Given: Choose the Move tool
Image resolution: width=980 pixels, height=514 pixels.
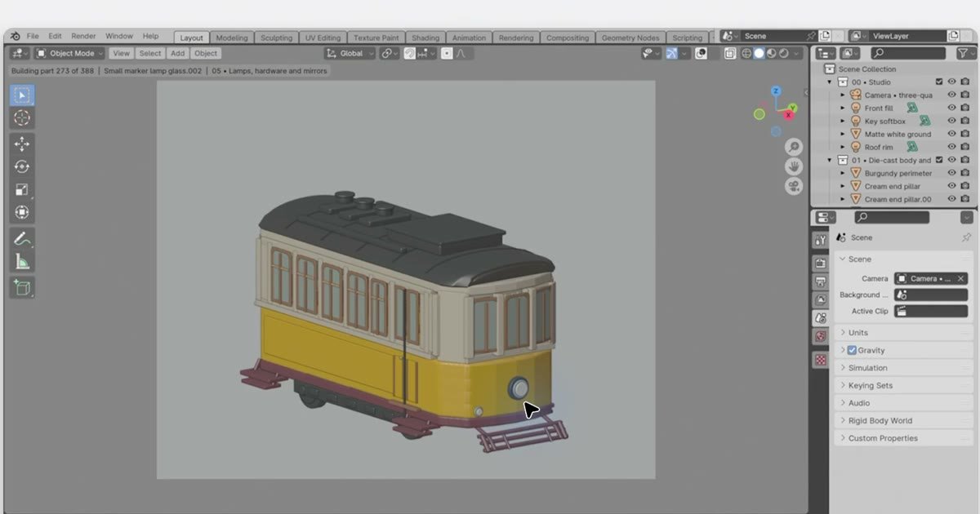Looking at the screenshot, I should click(x=22, y=144).
